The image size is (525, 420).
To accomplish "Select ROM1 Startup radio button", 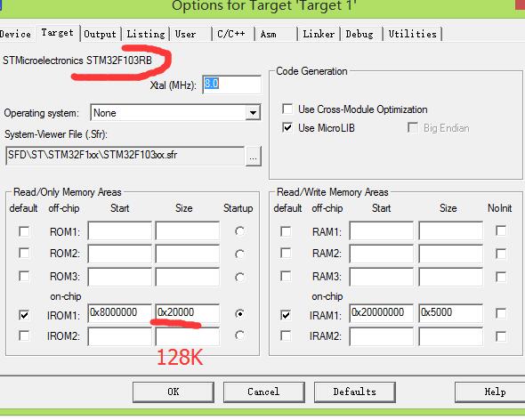I will 239,231.
